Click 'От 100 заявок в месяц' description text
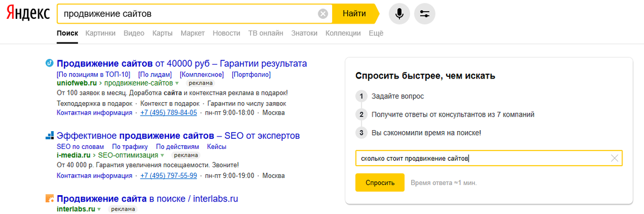Screen dimensions: 644x214 [172, 93]
